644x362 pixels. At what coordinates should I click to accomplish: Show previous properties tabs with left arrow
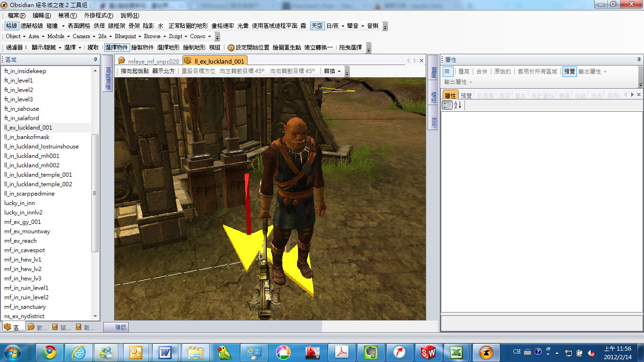[626, 95]
